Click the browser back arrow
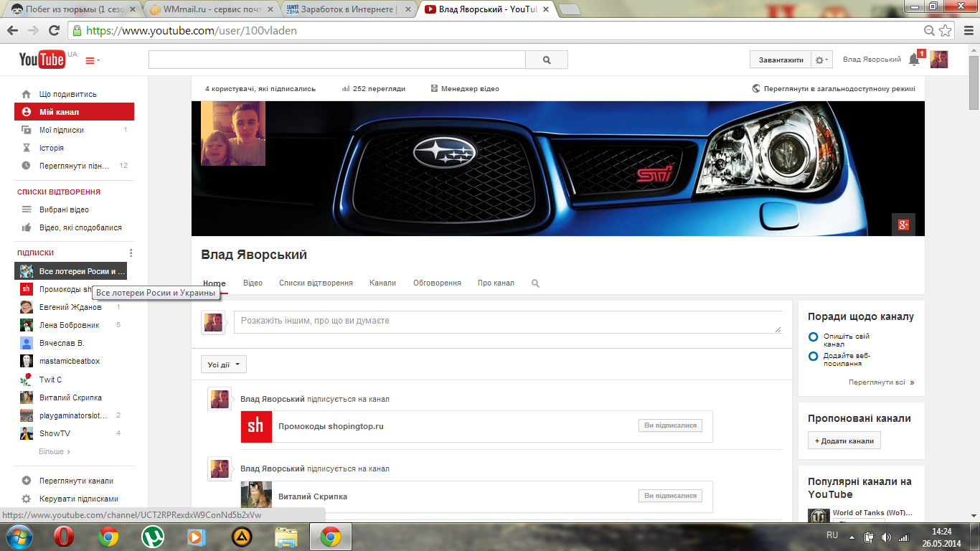Image resolution: width=980 pixels, height=551 pixels. click(x=12, y=31)
